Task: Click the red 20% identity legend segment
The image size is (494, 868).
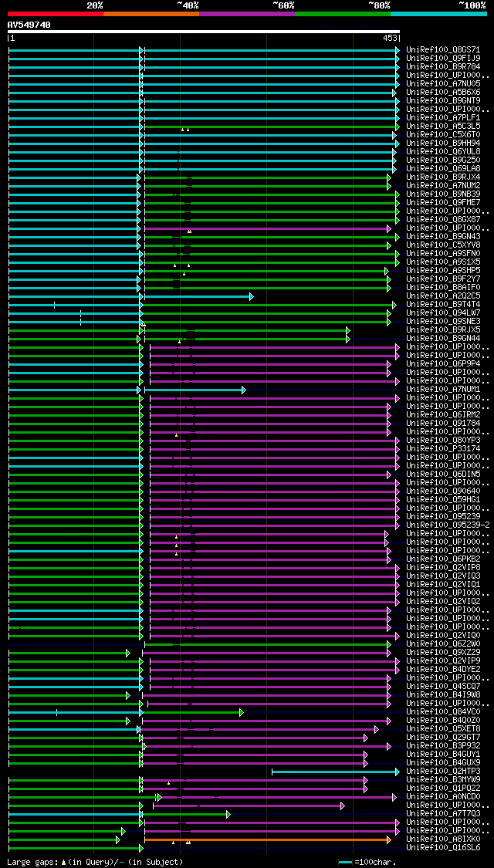Action: click(x=56, y=13)
